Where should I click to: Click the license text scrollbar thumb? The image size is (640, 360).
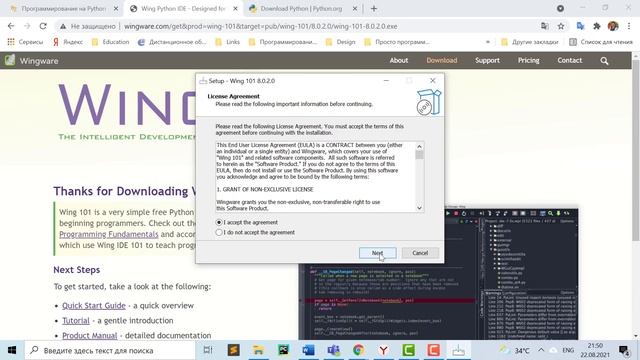click(419, 155)
